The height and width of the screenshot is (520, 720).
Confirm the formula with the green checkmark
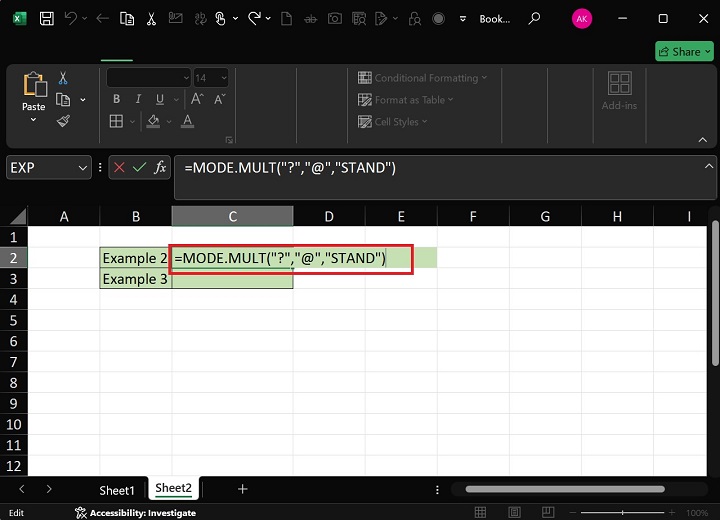(x=139, y=168)
